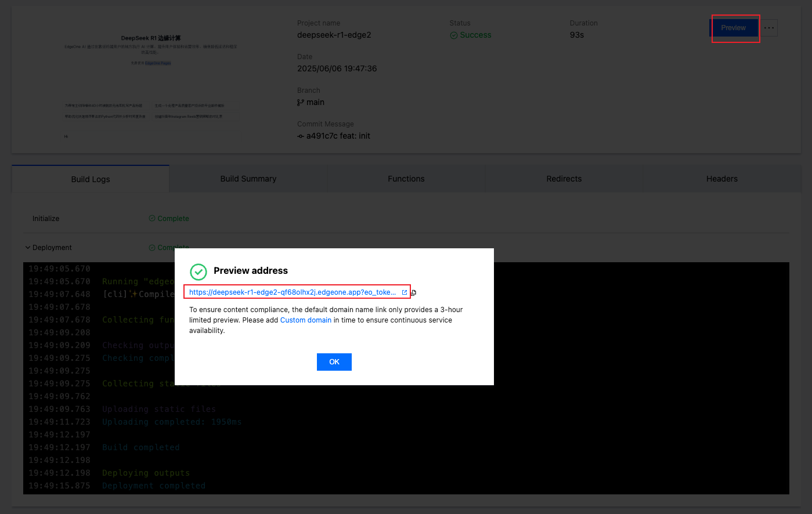812x514 pixels.
Task: Collapse the Deployment log section
Action: click(28, 248)
